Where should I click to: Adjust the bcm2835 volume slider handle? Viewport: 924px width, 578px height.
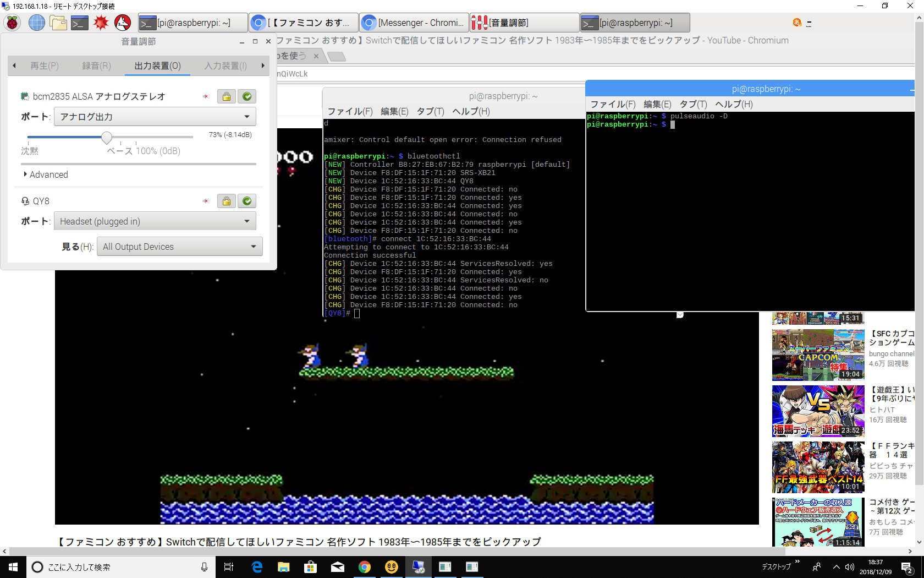click(x=107, y=137)
